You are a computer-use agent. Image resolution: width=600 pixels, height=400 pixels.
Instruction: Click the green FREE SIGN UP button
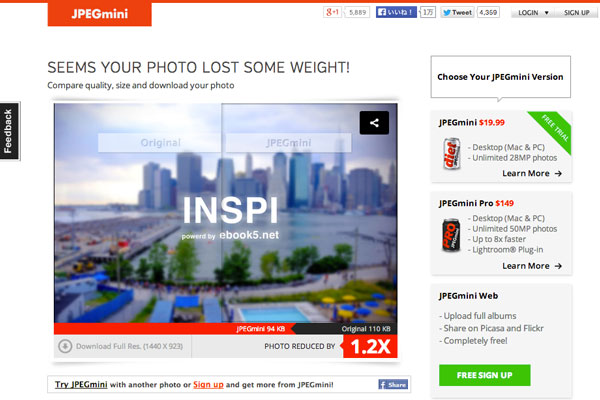tap(484, 375)
